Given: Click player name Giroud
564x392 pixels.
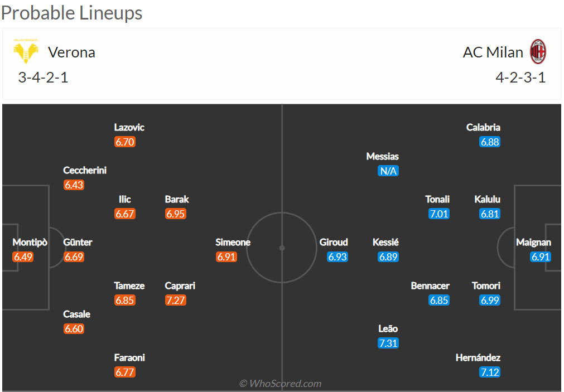Looking at the screenshot, I should click(x=334, y=243).
